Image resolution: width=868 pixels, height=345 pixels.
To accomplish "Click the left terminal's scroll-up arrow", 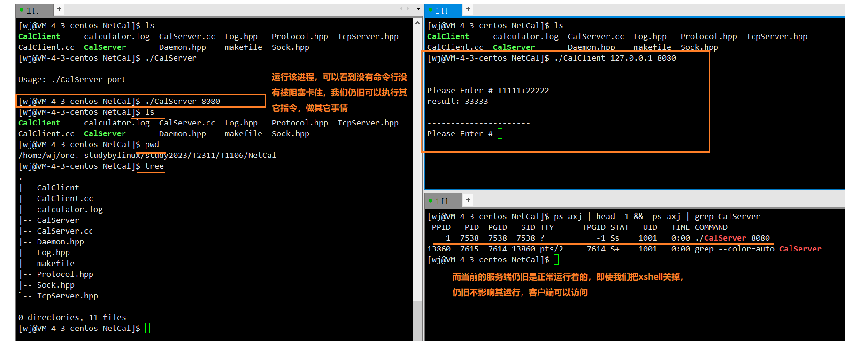I will (x=417, y=23).
